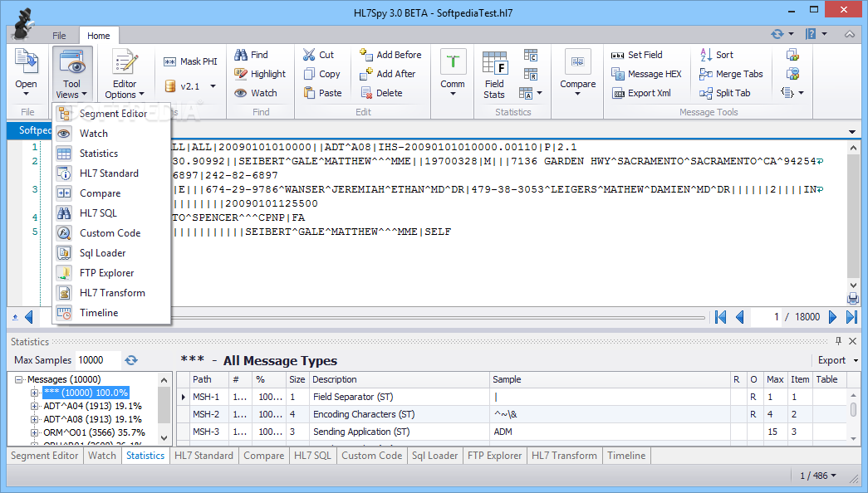Sort messages with the Sort tool

click(716, 55)
